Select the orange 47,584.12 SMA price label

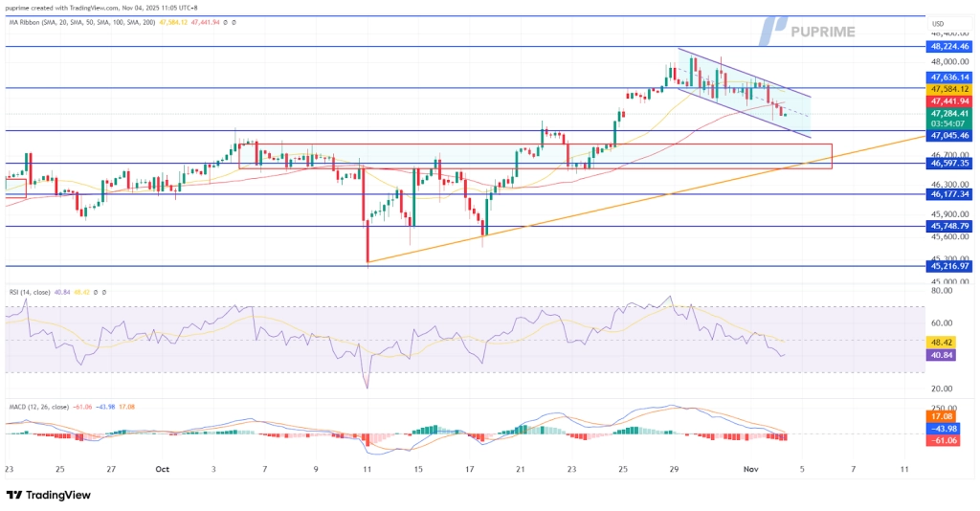[x=950, y=89]
